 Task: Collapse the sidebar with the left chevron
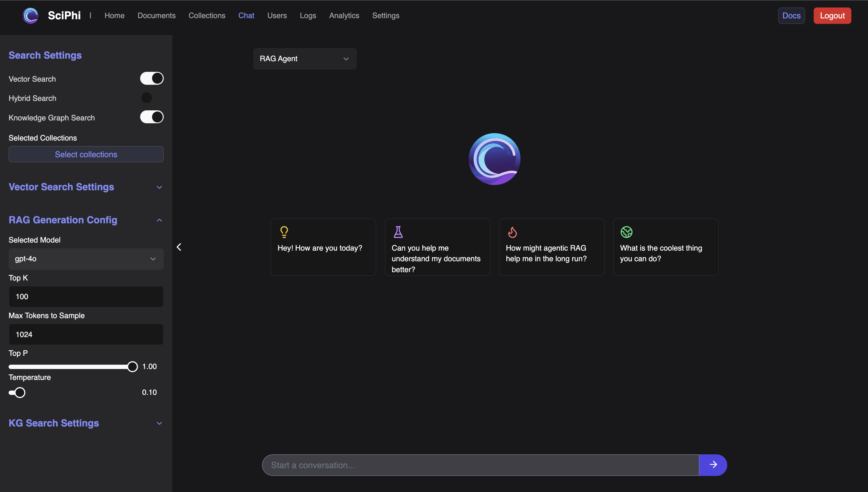[179, 247]
